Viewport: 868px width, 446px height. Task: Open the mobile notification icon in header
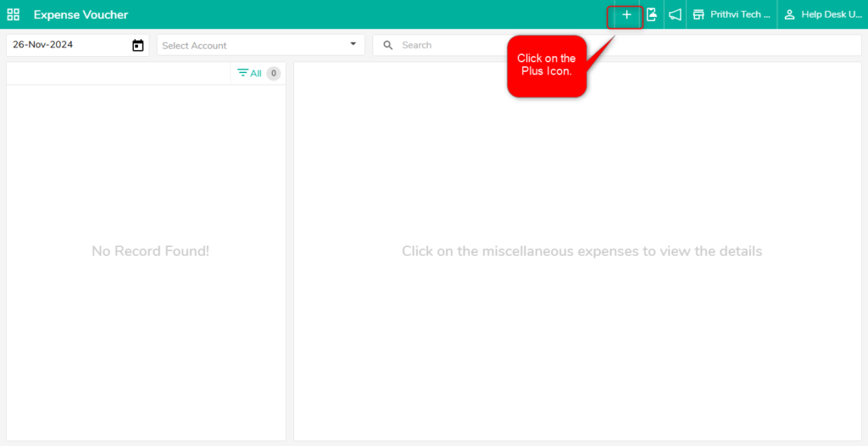[x=652, y=15]
